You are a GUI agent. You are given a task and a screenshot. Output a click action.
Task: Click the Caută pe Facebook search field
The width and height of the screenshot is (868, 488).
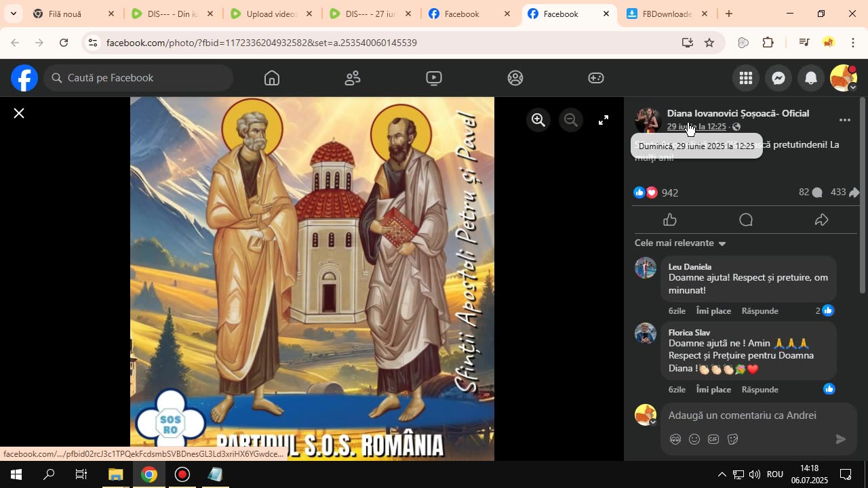139,78
